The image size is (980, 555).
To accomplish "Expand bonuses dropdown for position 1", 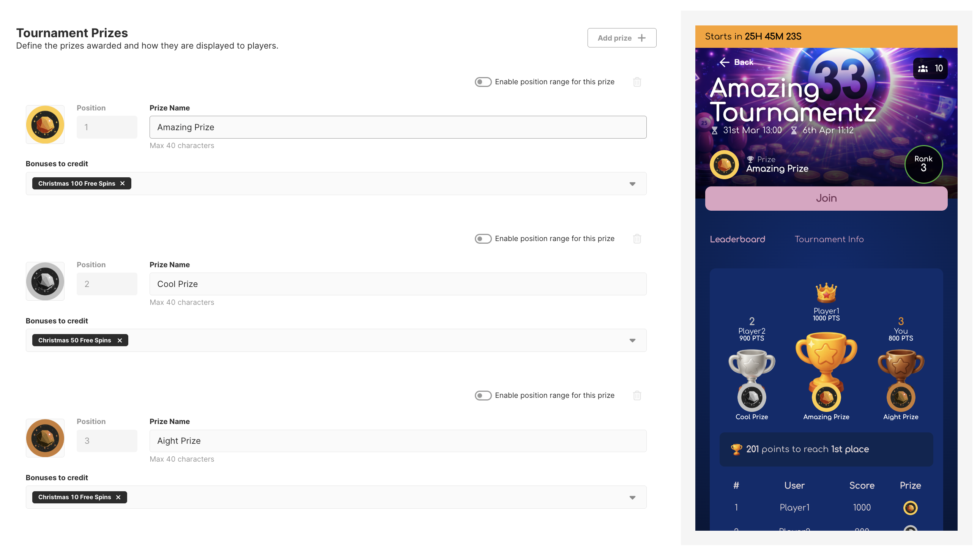I will coord(632,184).
